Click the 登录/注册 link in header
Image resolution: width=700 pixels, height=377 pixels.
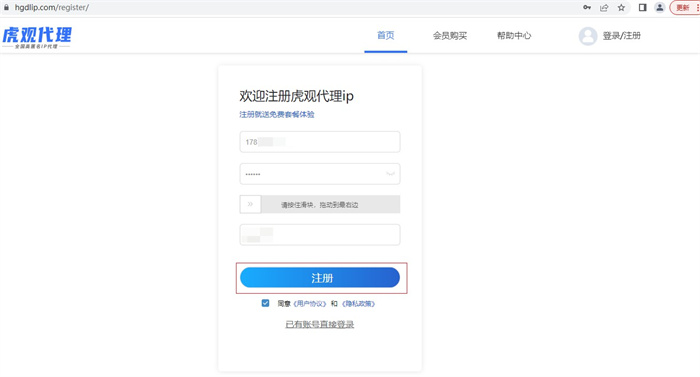(621, 36)
